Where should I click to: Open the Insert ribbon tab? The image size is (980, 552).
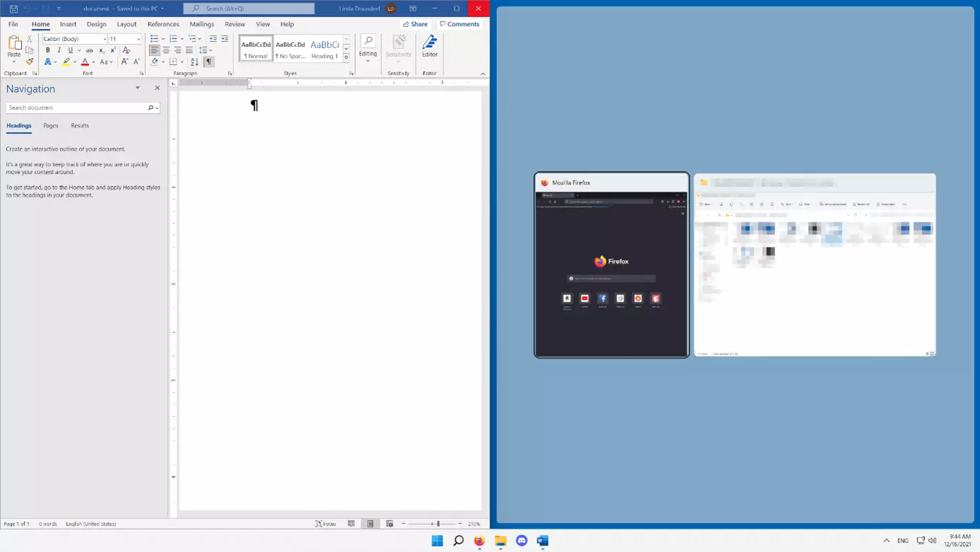(x=68, y=24)
